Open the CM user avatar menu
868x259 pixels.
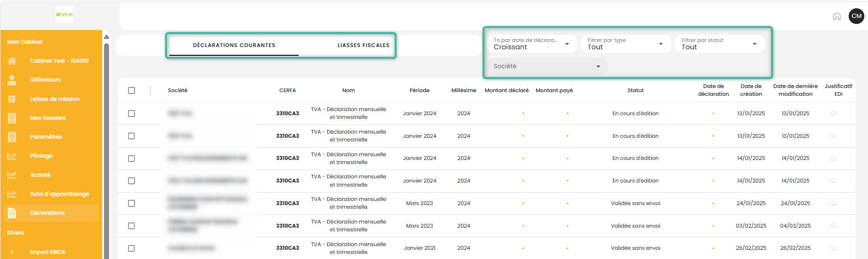[x=856, y=16]
